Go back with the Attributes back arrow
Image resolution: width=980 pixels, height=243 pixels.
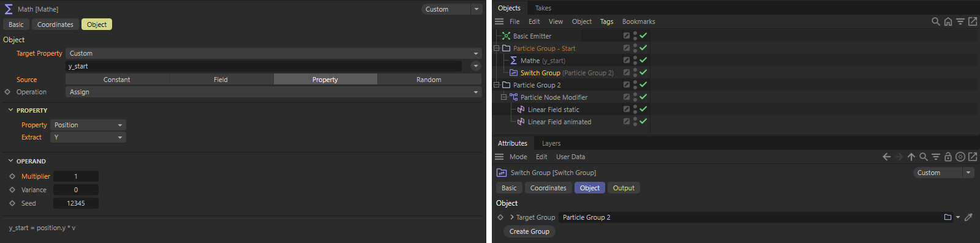point(886,157)
